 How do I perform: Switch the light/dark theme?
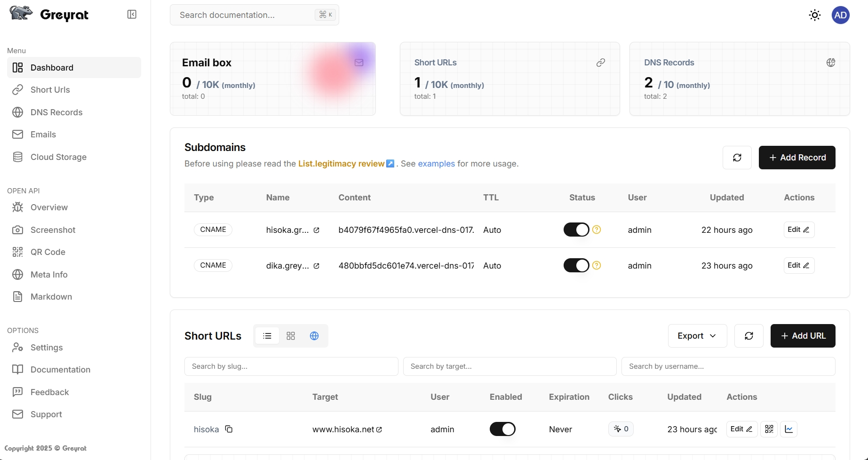point(814,15)
